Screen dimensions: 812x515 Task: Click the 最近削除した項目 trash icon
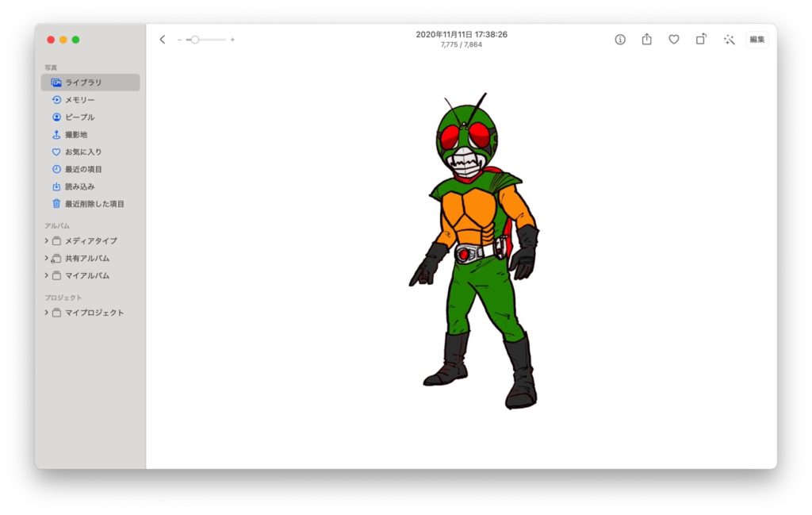pos(56,204)
